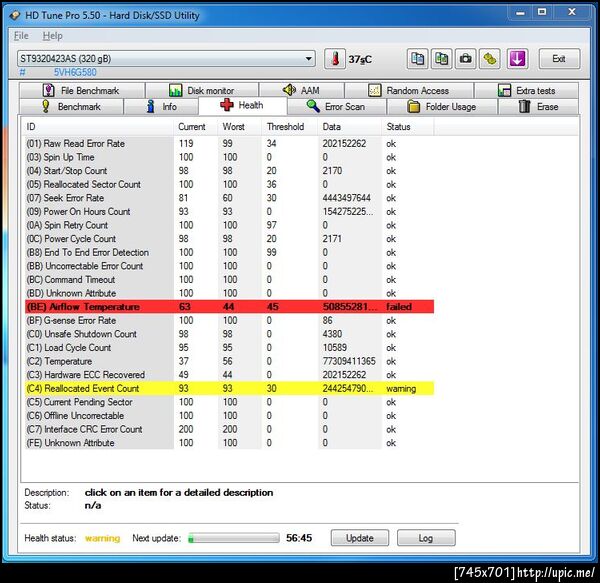Open the File menu
The width and height of the screenshot is (600, 583).
pos(21,36)
